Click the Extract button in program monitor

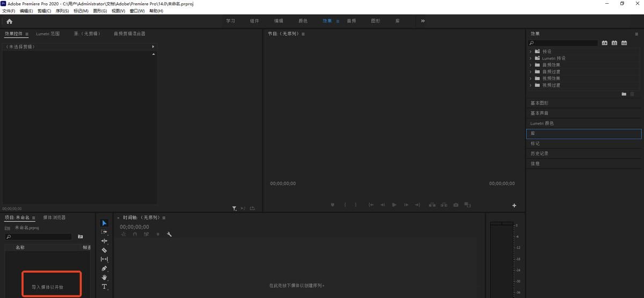pyautogui.click(x=444, y=205)
